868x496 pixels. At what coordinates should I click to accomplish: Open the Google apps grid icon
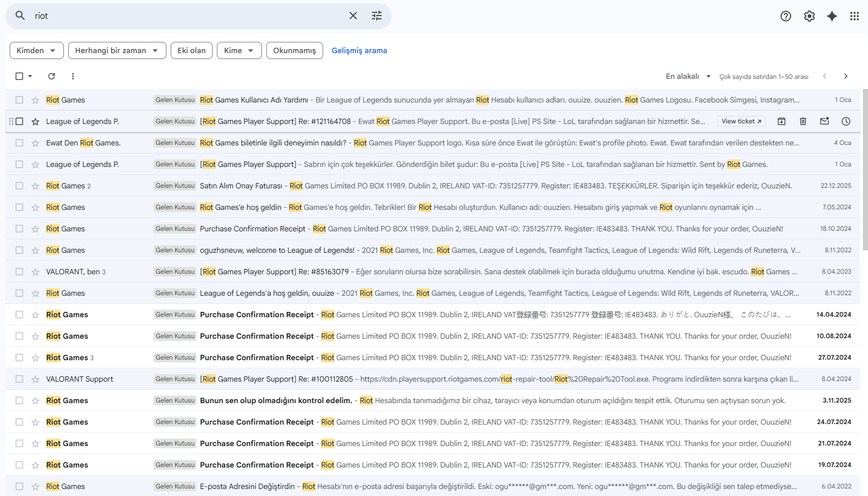[855, 16]
